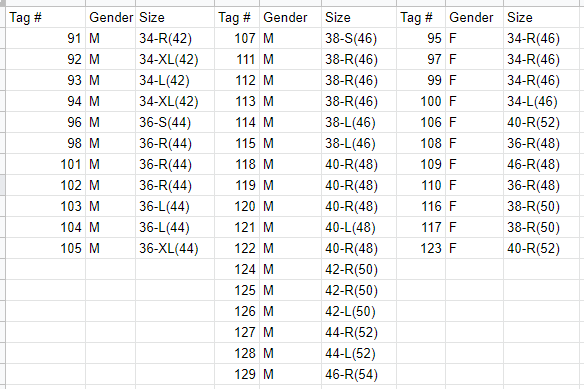Click the Gender header in the middle table
Image resolution: width=584 pixels, height=389 pixels.
tap(291, 17)
